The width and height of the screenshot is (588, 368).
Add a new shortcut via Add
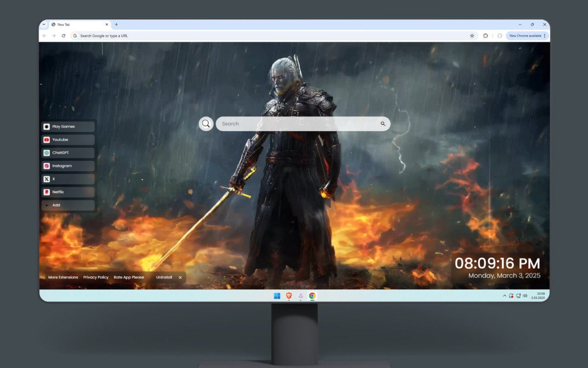point(68,205)
